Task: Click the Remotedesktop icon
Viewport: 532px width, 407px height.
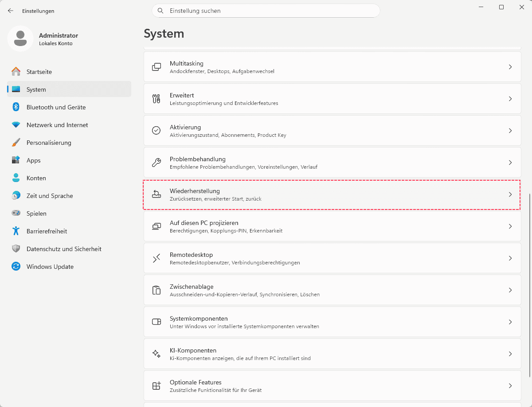Action: click(156, 258)
